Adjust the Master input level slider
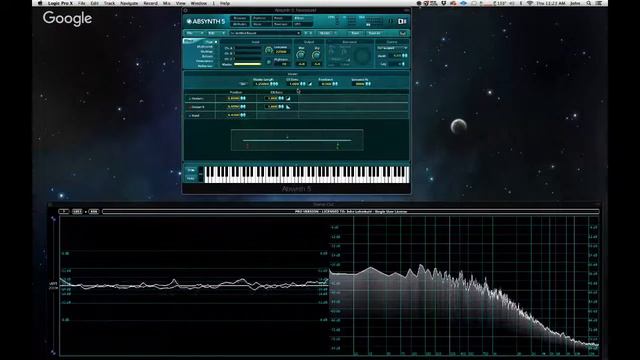 coord(248,64)
